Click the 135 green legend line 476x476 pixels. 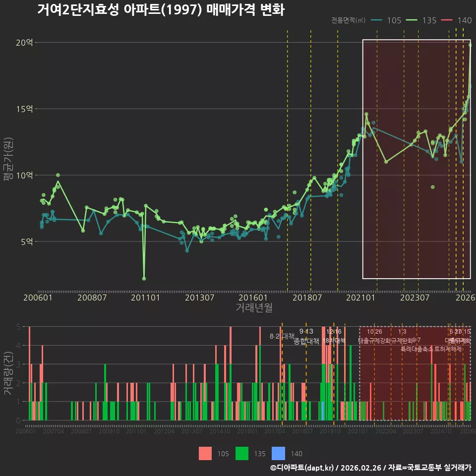[412, 20]
